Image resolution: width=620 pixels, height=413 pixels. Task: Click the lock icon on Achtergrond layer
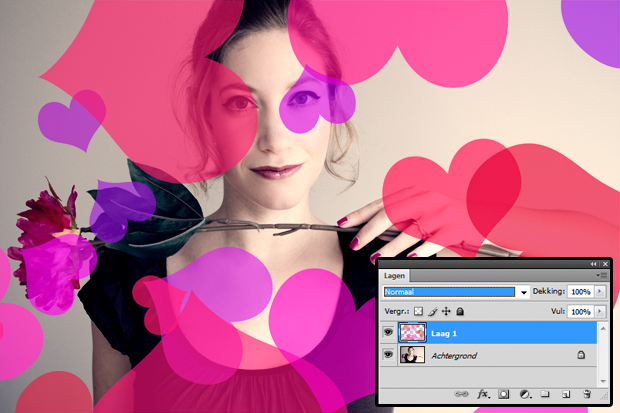[x=581, y=355]
